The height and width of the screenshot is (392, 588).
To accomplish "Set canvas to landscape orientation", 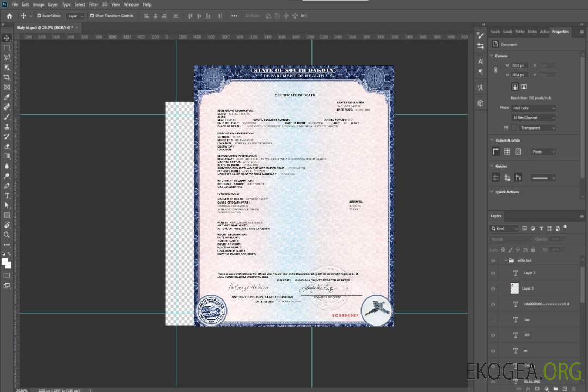I will click(x=524, y=87).
